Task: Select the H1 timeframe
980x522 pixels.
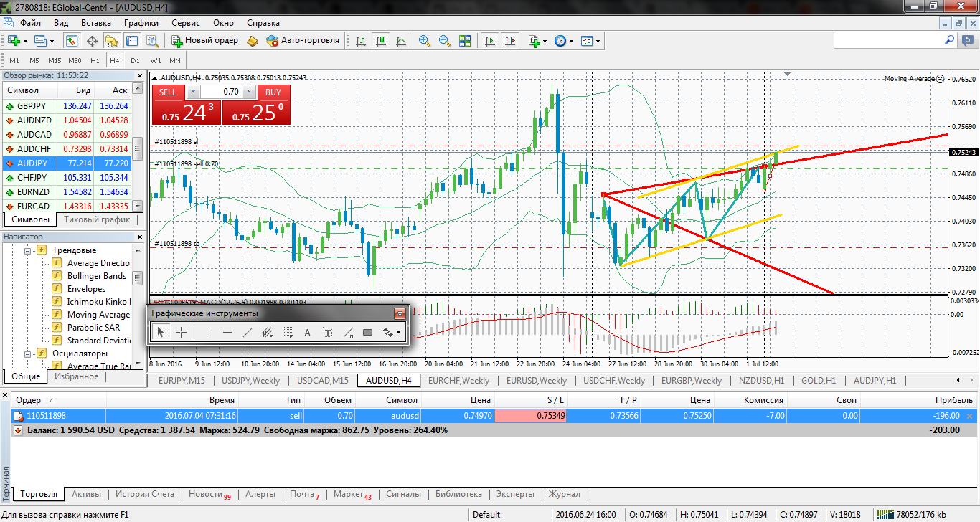Action: (95, 60)
